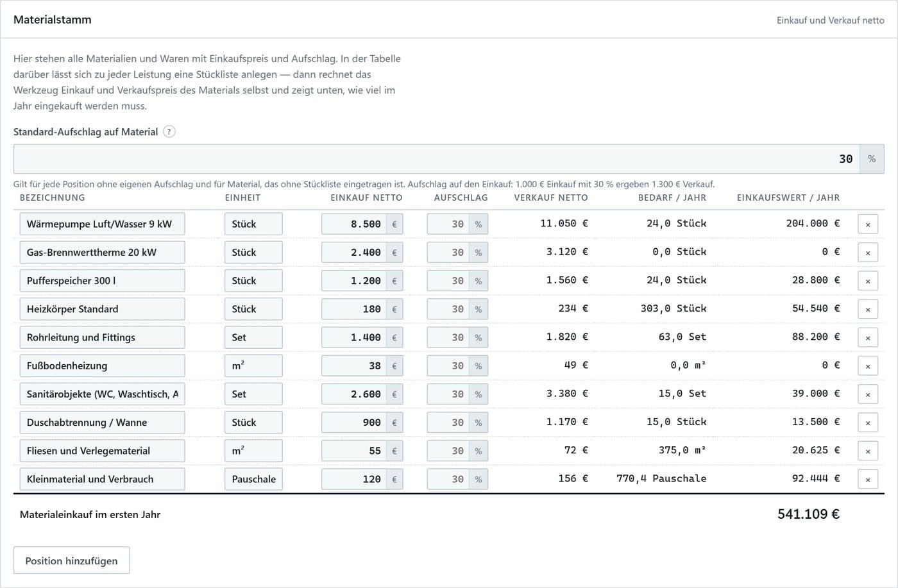Screen dimensions: 898x588
Task: Edit the Aufschlag field for Pufferspeicher 300 l
Action: [448, 281]
